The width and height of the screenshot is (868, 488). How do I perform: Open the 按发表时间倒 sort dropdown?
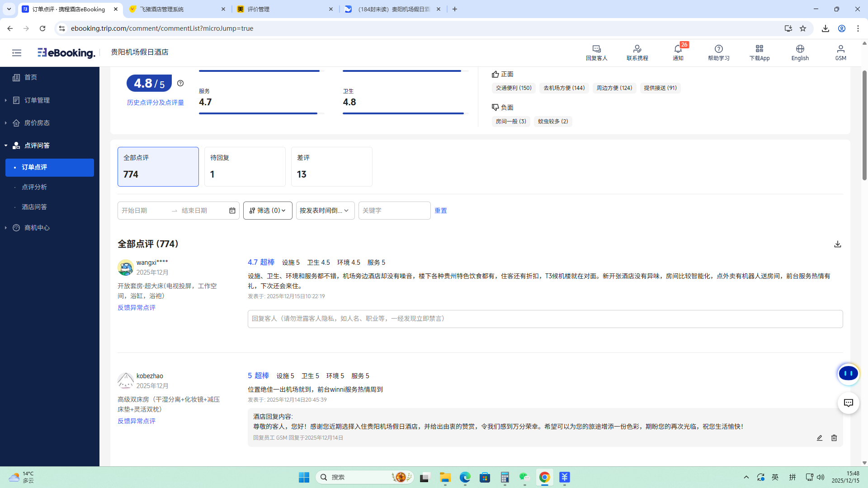(x=325, y=211)
